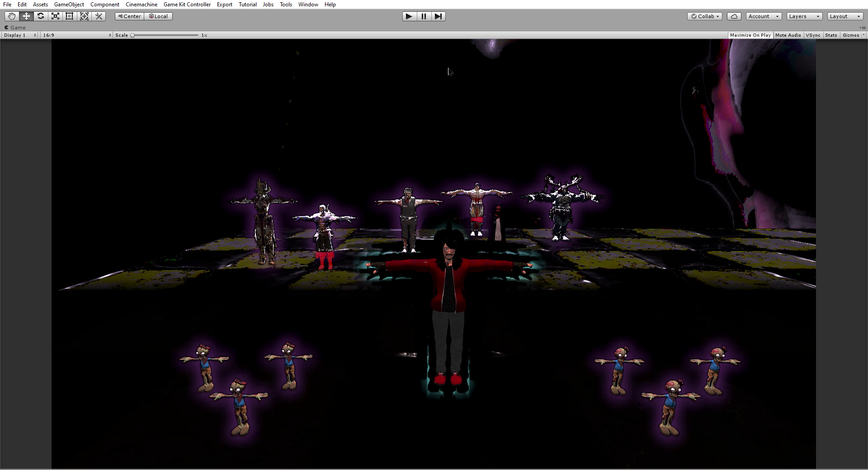868x470 pixels.
Task: Select the Hand tool in the toolbar
Action: click(x=12, y=16)
